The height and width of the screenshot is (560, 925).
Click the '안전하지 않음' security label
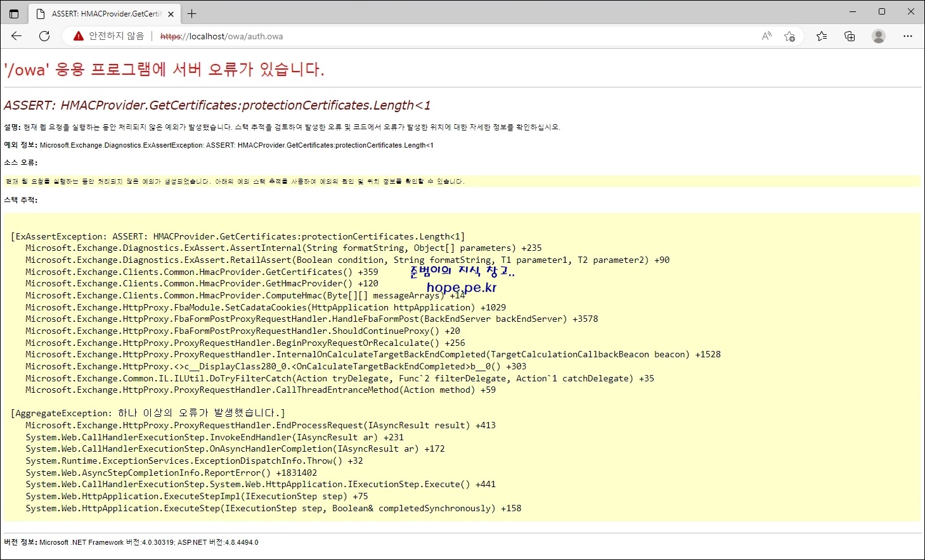click(116, 36)
